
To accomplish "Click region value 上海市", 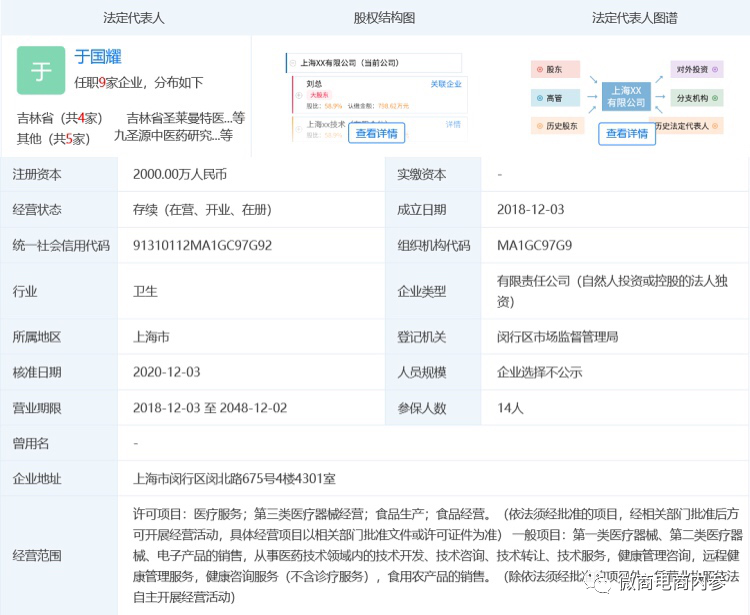I will click(151, 337).
